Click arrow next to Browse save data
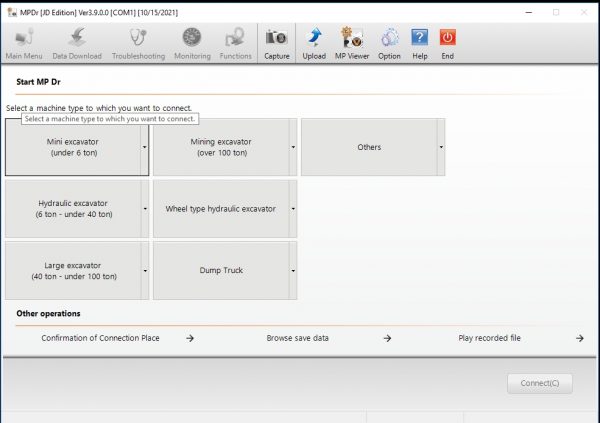The image size is (600, 423). (387, 338)
